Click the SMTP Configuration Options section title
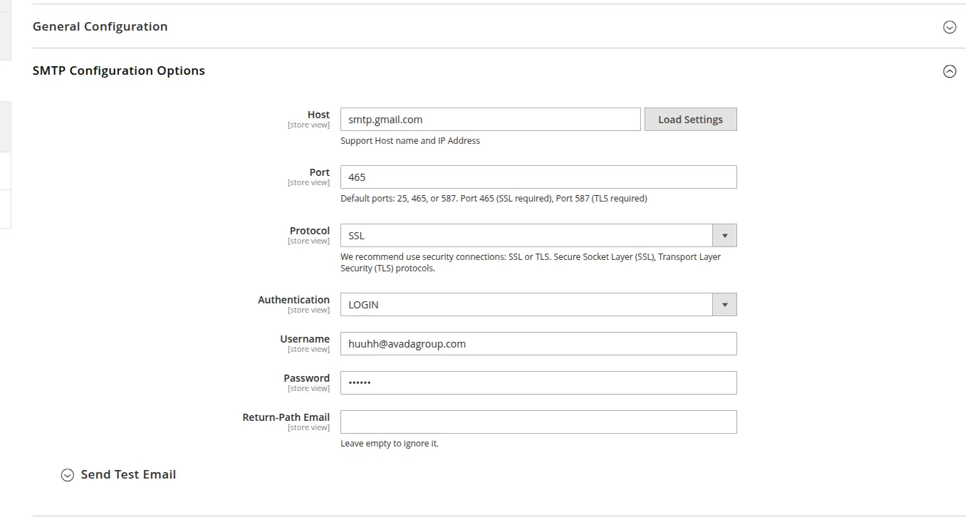This screenshot has height=527, width=980. point(119,71)
